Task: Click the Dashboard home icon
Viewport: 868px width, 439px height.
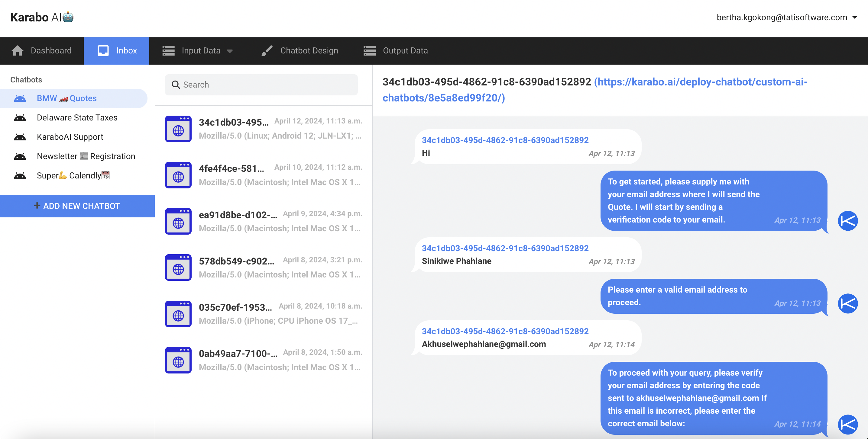Action: pyautogui.click(x=18, y=50)
